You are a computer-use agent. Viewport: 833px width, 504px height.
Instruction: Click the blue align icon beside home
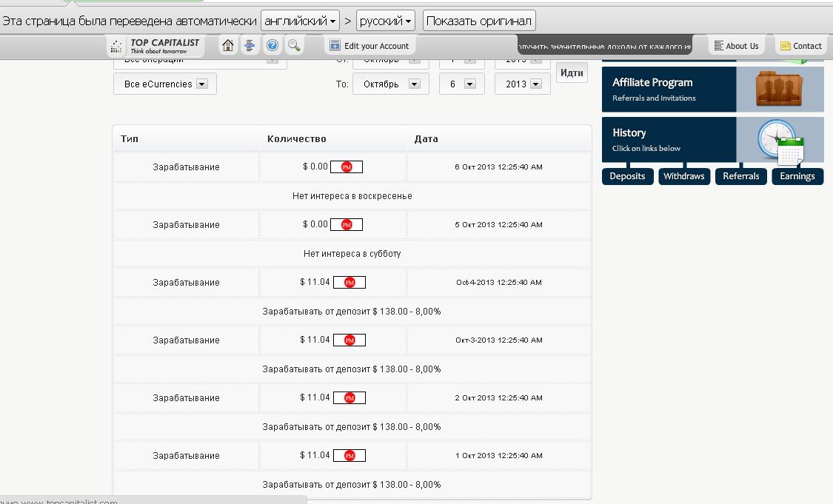point(250,46)
